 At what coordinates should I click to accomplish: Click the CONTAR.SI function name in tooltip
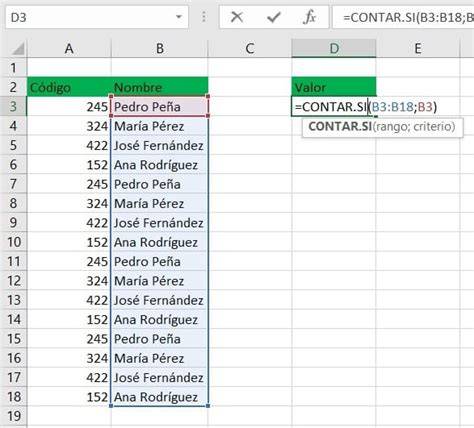pos(340,127)
